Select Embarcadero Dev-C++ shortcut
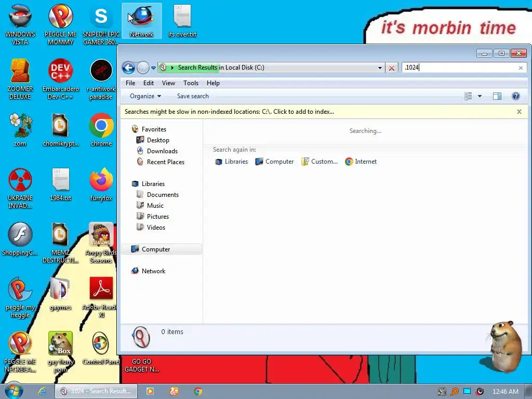This screenshot has height=399, width=532. tap(60, 79)
